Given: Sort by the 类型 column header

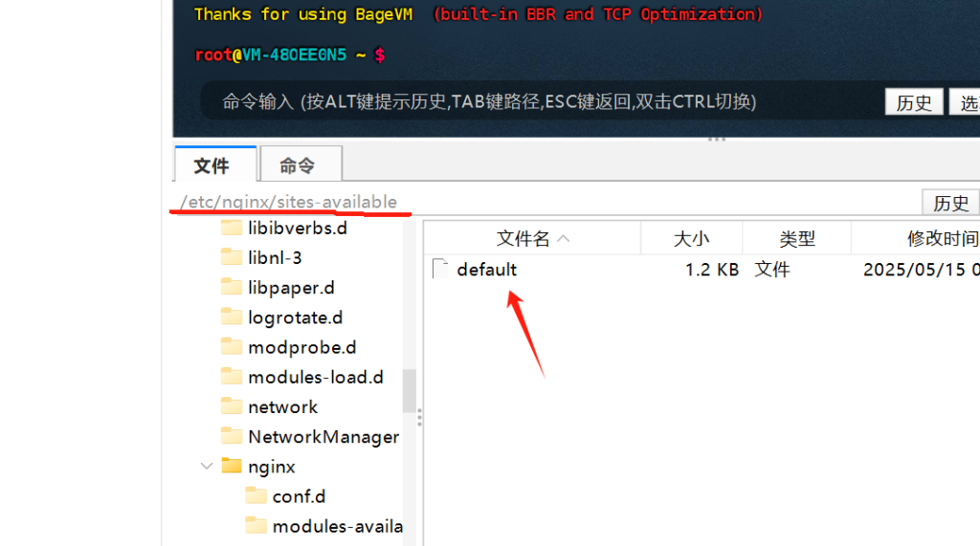Looking at the screenshot, I should 797,238.
